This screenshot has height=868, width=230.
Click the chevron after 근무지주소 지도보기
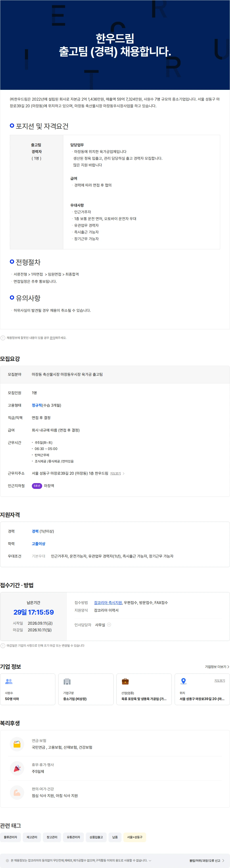(123, 474)
